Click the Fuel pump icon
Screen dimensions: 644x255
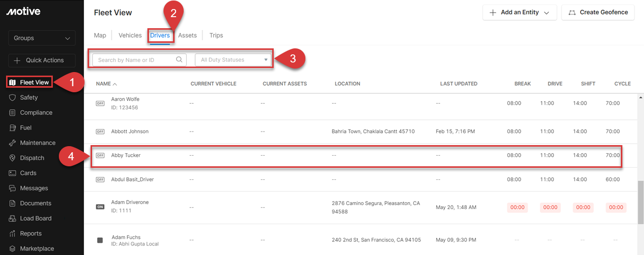[13, 127]
